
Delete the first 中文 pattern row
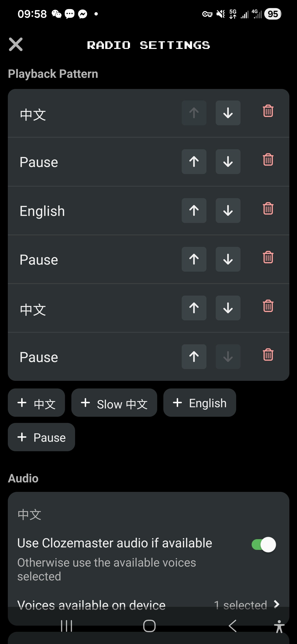[268, 111]
